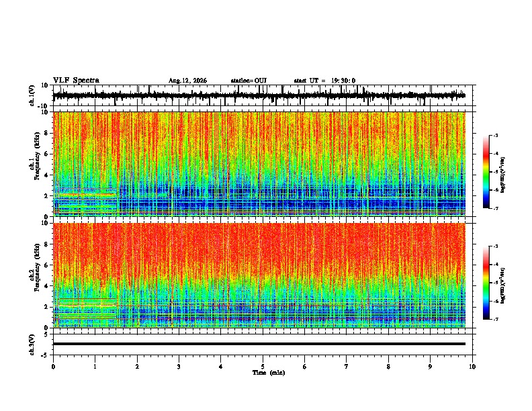The width and height of the screenshot is (532, 411).
Task: Click the ch.2 spectrogram plot
Action: tap(259, 275)
